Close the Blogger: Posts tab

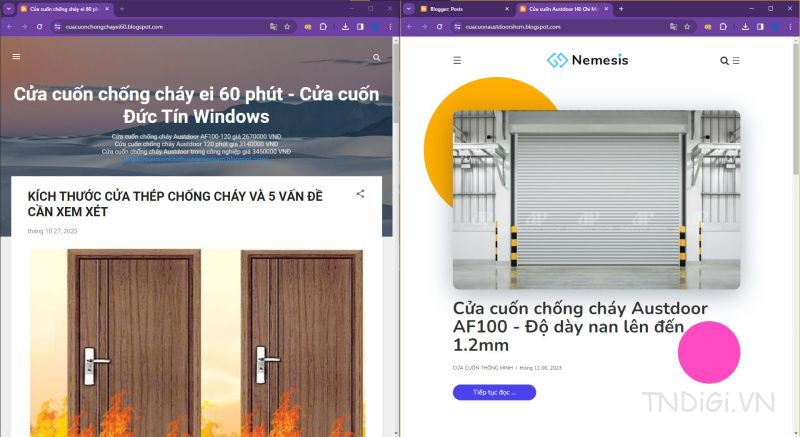(x=507, y=9)
